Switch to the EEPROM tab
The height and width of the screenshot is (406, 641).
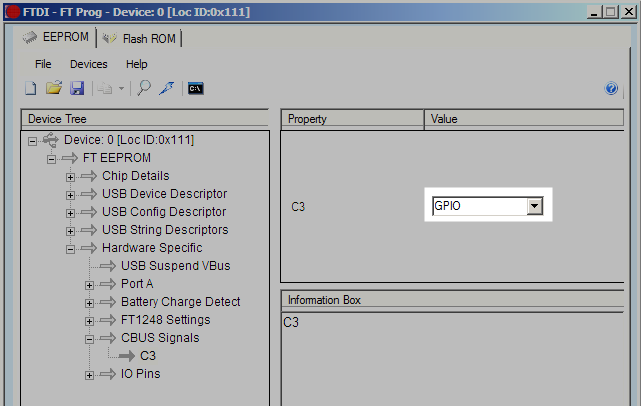point(56,37)
